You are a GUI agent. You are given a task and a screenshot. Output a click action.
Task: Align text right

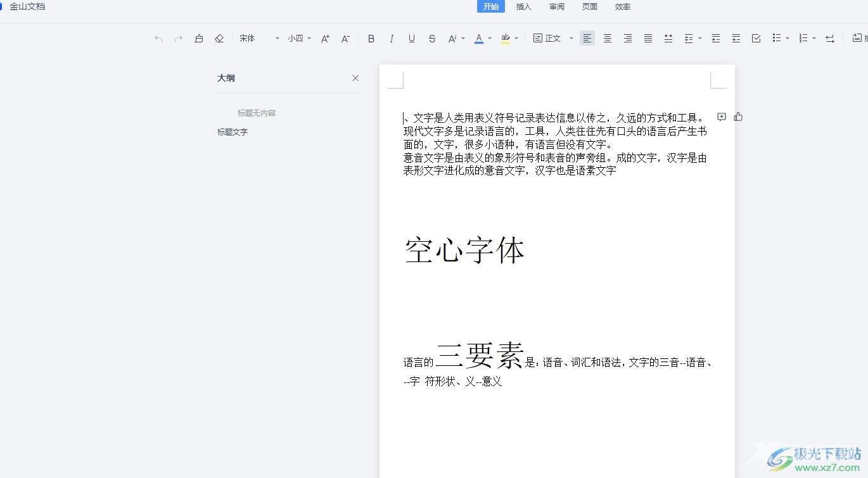pos(628,39)
